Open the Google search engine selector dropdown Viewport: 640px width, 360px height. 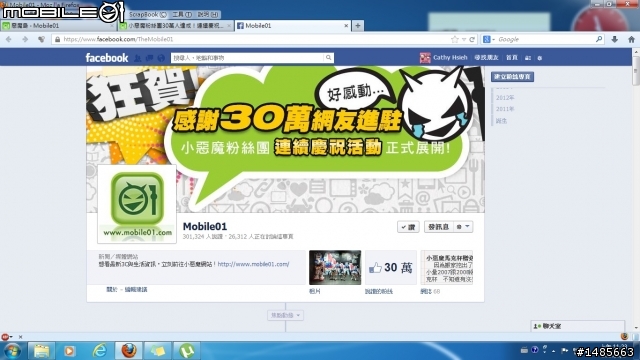[489, 39]
